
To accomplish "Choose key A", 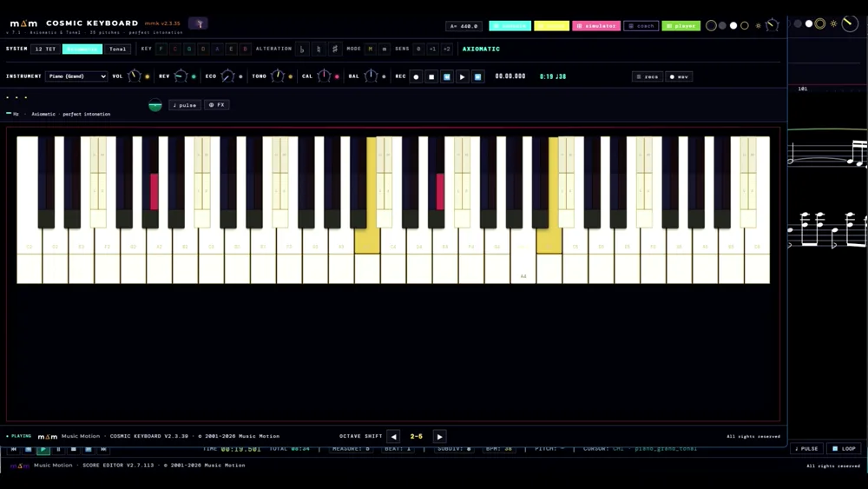I will click(217, 49).
